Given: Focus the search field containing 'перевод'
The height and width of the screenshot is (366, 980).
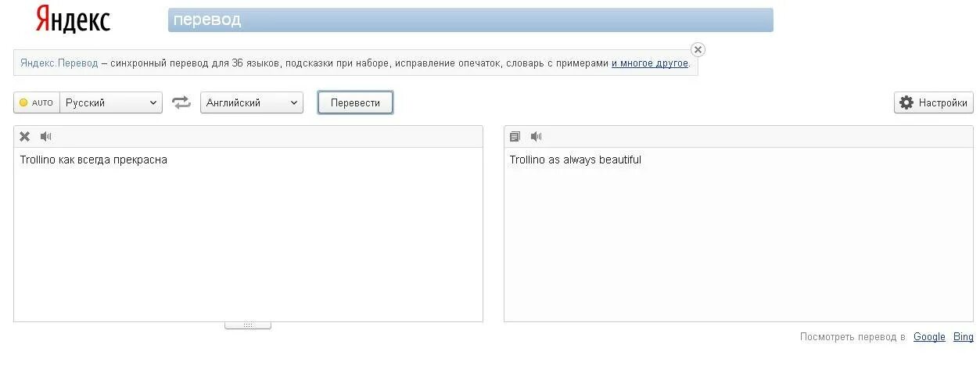Looking at the screenshot, I should point(470,20).
